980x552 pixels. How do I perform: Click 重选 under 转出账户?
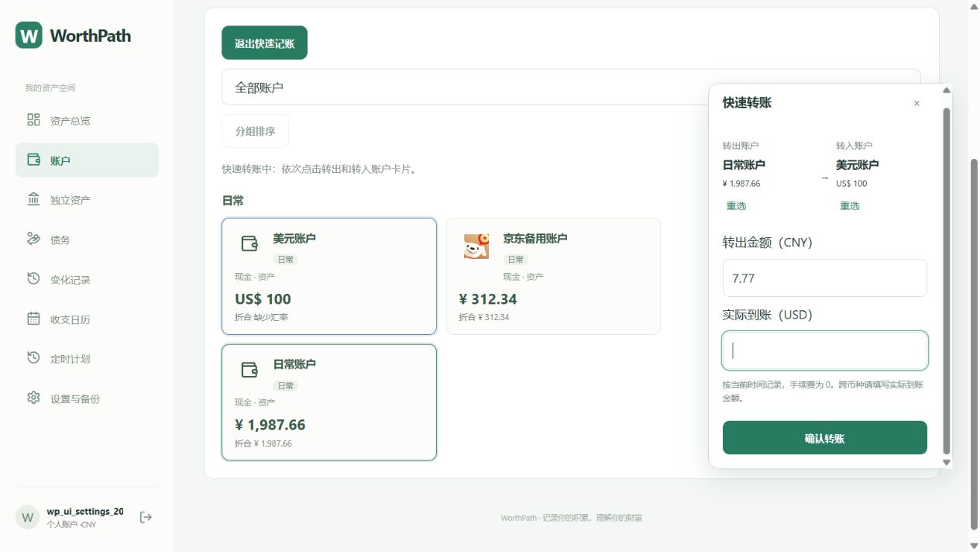[x=736, y=205]
